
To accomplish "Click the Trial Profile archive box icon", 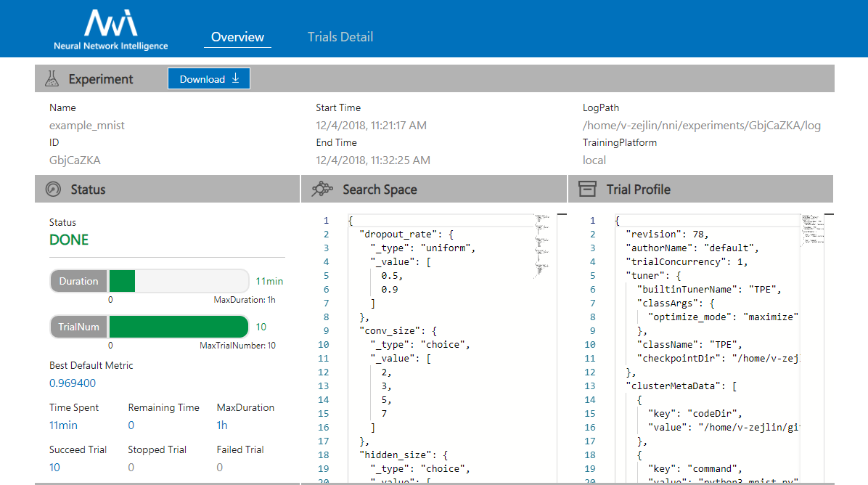I will [x=587, y=189].
